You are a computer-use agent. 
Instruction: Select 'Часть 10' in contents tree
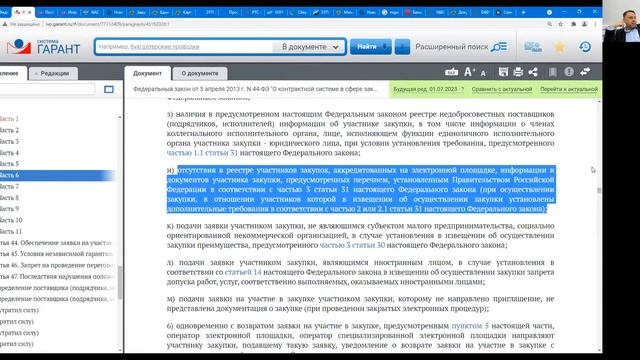(11, 220)
